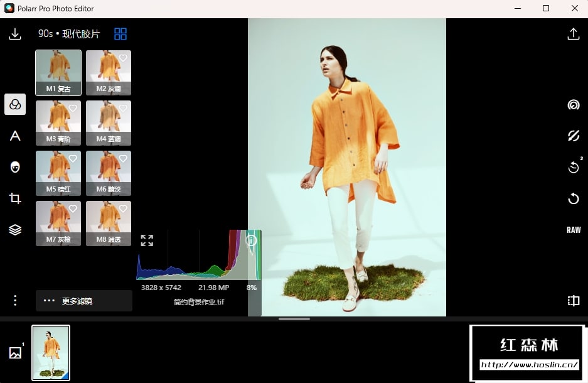Favorite the M6 filter with heart
Screen dimensions: 588x383
click(x=123, y=158)
